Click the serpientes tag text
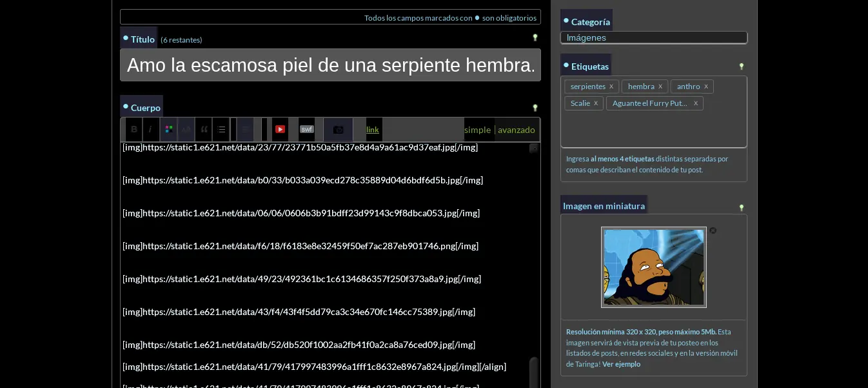 point(588,87)
